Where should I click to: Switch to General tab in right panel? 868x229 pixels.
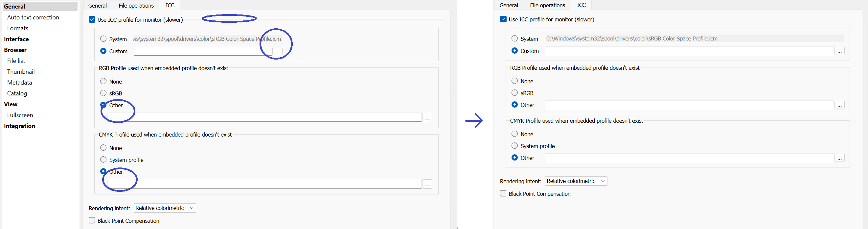(509, 5)
